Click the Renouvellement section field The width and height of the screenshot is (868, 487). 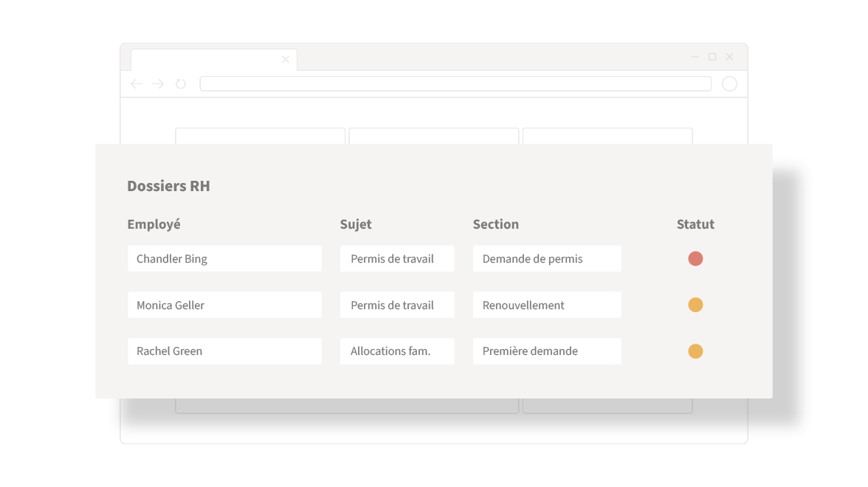(x=547, y=305)
